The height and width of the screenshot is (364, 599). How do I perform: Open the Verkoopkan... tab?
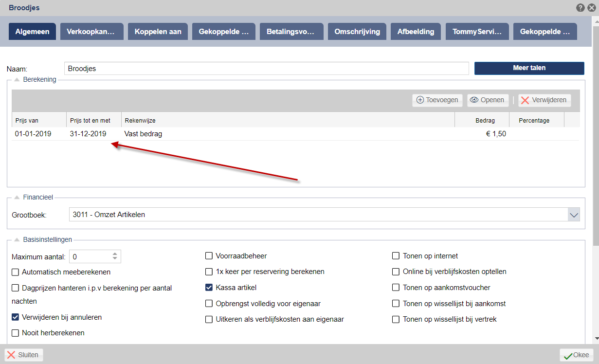click(91, 32)
